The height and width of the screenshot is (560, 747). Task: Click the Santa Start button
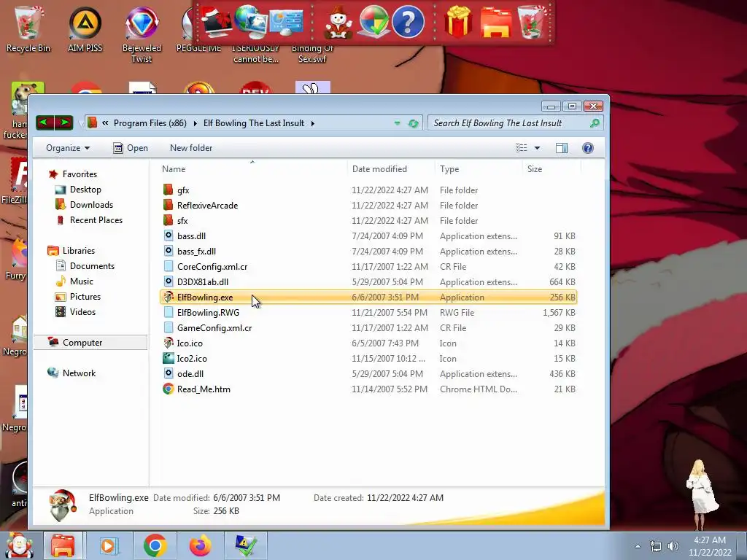click(x=18, y=545)
